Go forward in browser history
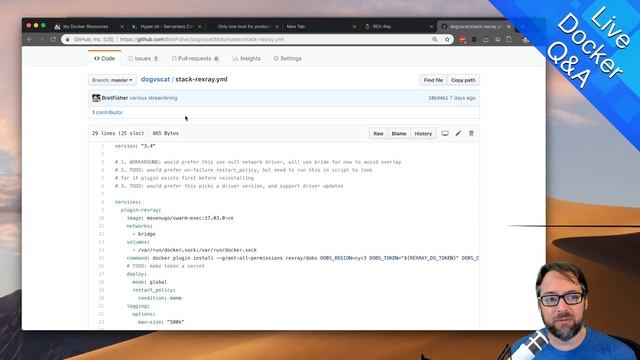Image resolution: width=640 pixels, height=360 pixels. [x=41, y=39]
